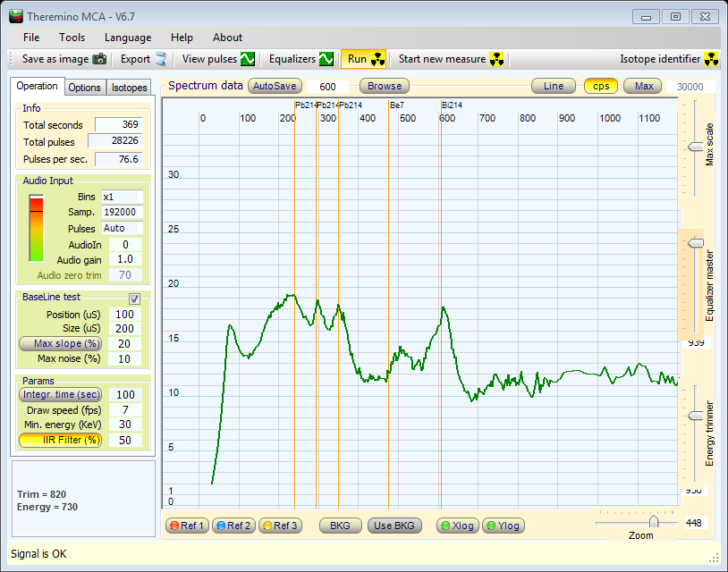This screenshot has height=572, width=728.
Task: Click the Zoom slider handle
Action: pyautogui.click(x=654, y=521)
